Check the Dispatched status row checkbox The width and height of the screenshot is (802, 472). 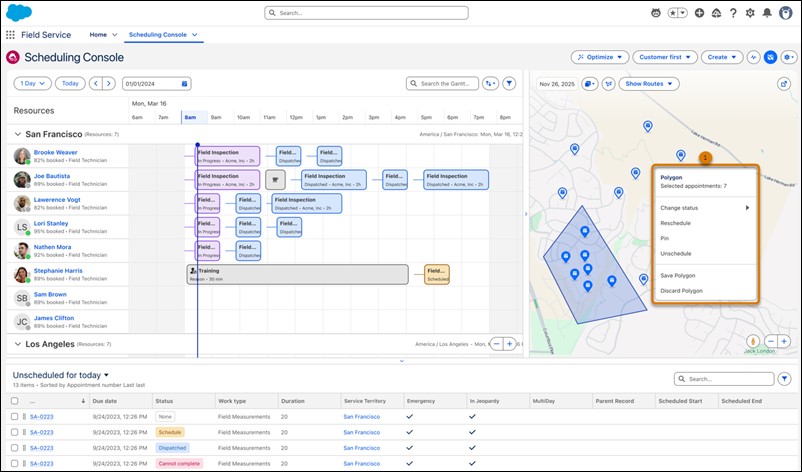14,448
